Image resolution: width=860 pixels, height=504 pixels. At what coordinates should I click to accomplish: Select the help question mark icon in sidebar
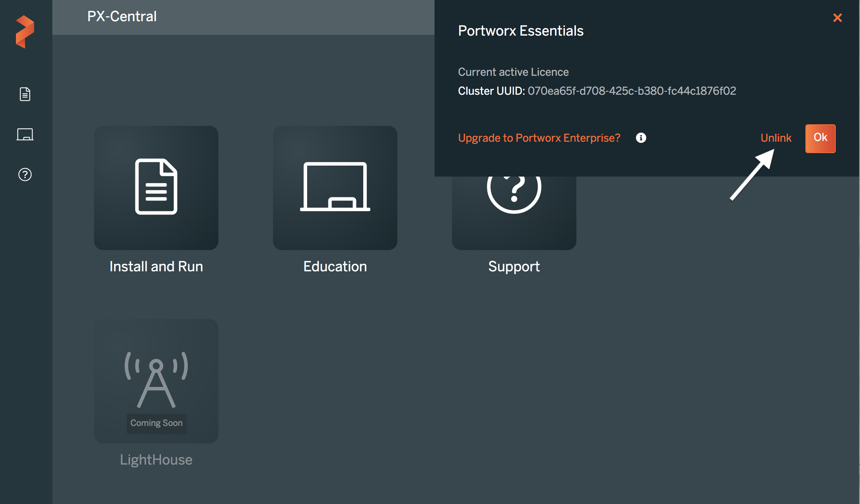24,175
